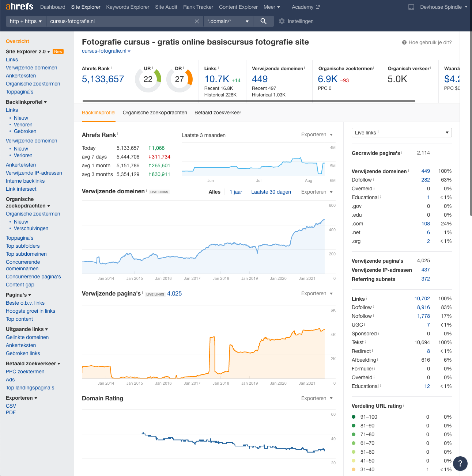Click the info icon beside Organische zoektermen metric

tap(374, 68)
